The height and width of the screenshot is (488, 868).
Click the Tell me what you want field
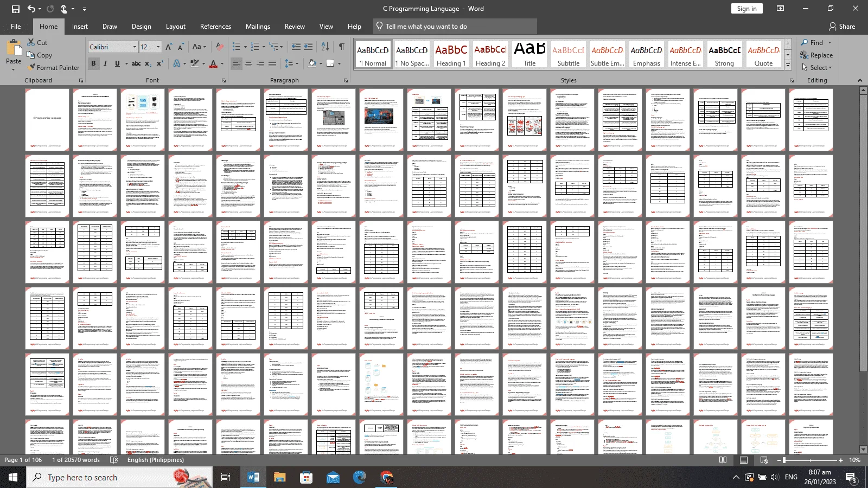(x=456, y=26)
